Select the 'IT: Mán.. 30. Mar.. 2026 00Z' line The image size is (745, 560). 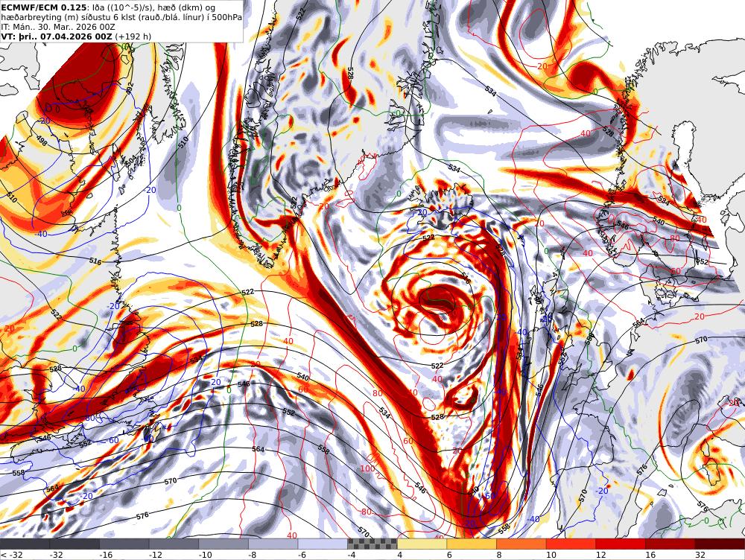(x=58, y=27)
